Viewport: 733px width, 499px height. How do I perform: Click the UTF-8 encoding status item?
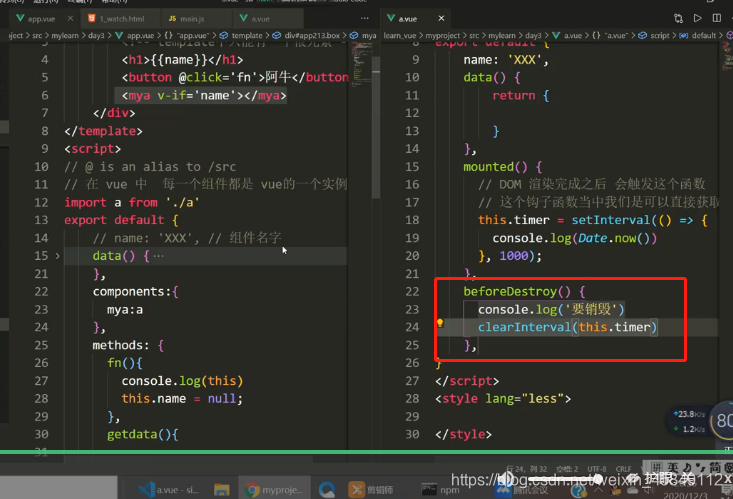[x=596, y=469]
